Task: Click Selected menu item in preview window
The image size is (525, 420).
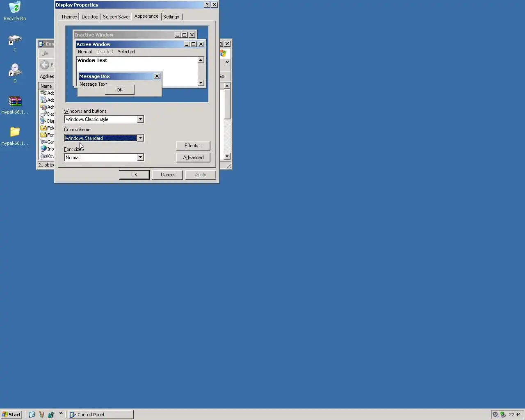Action: [126, 52]
